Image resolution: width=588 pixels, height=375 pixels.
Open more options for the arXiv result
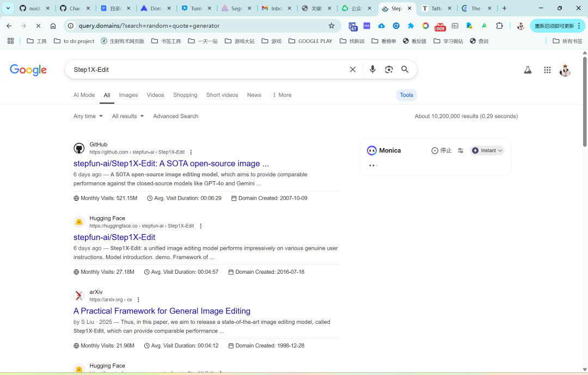point(138,300)
